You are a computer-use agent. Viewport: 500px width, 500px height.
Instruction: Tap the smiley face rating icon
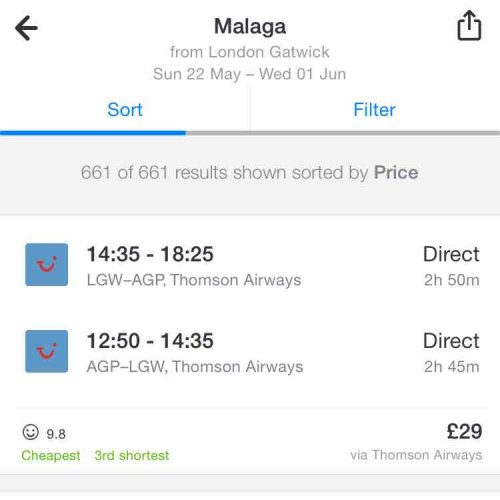point(31,432)
